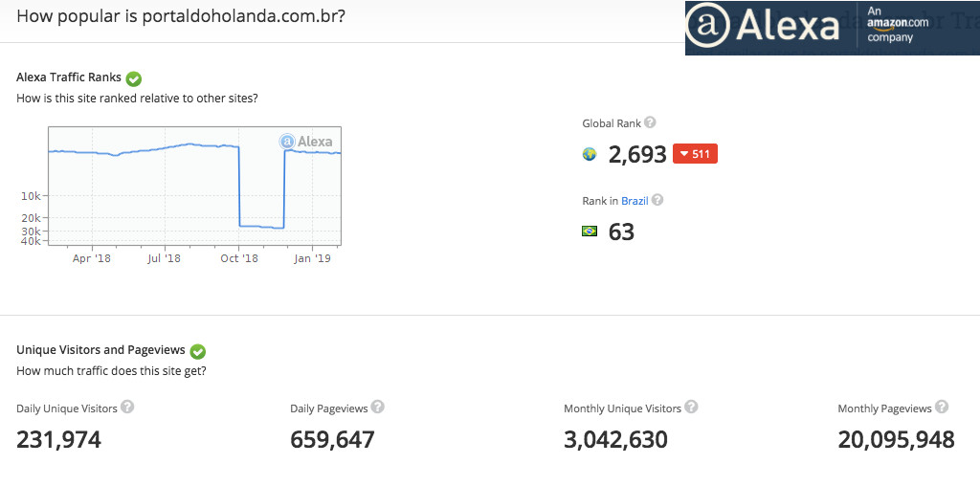Click the green checkmark beside Alexa Traffic Ranks

tap(134, 78)
